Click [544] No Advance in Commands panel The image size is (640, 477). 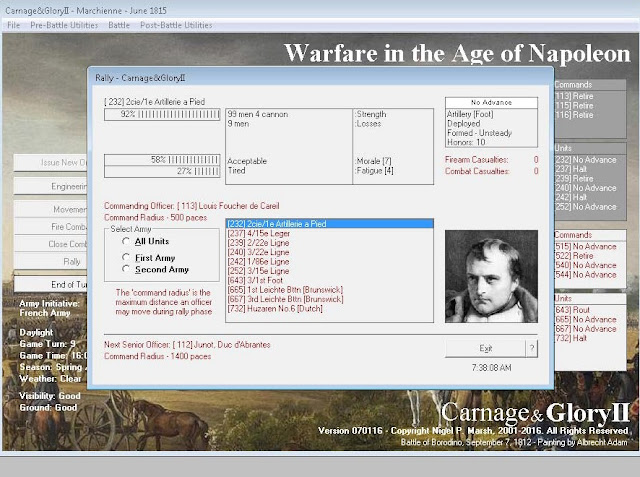coord(586,275)
